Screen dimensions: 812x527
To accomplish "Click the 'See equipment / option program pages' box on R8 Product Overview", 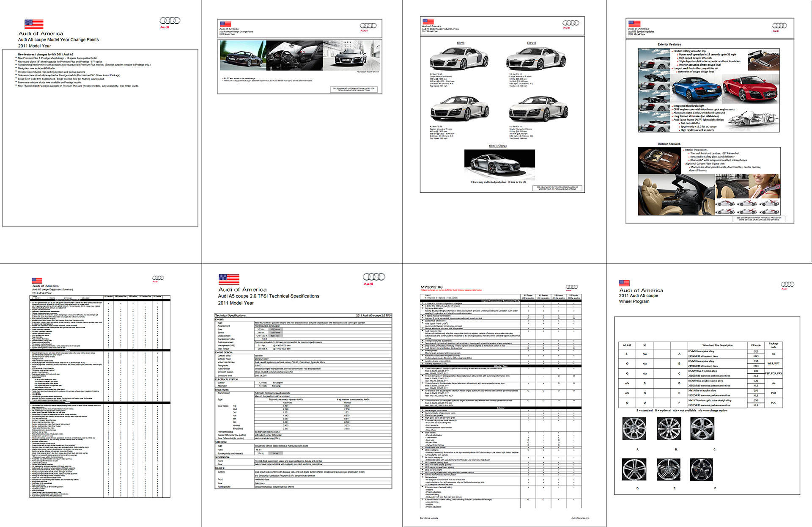I will tap(557, 188).
